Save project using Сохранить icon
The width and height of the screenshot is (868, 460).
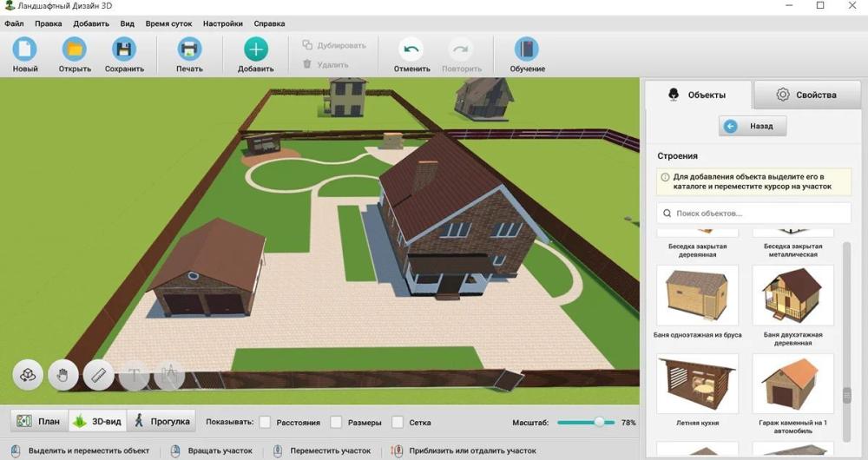[124, 49]
